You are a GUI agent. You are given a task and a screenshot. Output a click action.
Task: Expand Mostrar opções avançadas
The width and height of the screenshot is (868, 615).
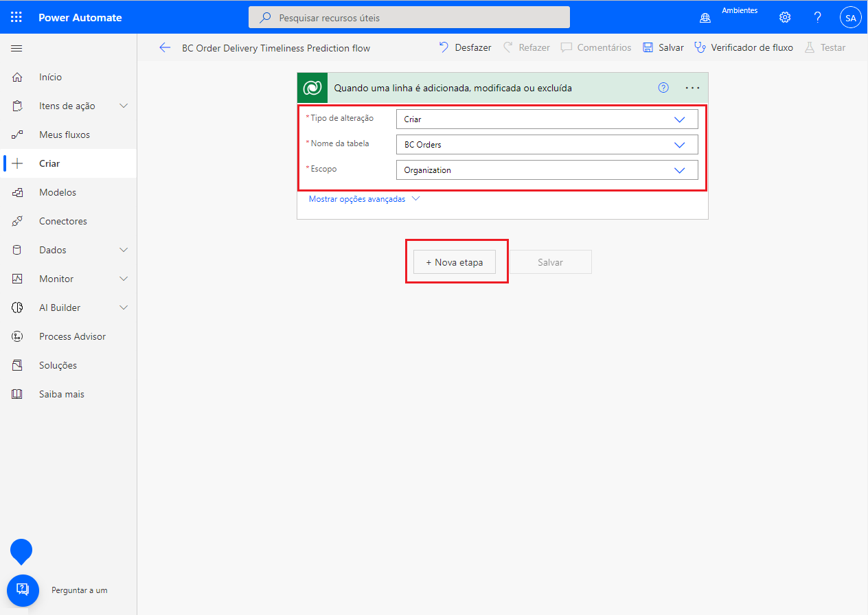(364, 199)
